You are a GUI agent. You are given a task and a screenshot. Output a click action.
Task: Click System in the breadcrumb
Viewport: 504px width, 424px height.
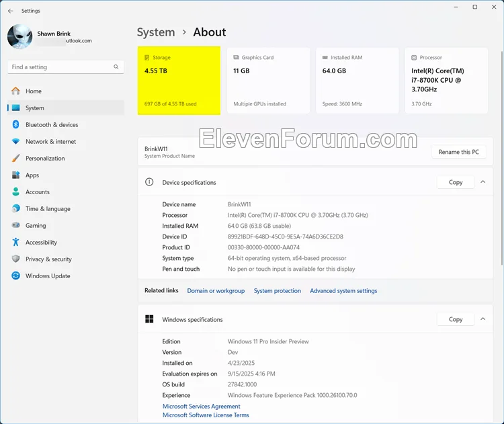[x=156, y=32]
